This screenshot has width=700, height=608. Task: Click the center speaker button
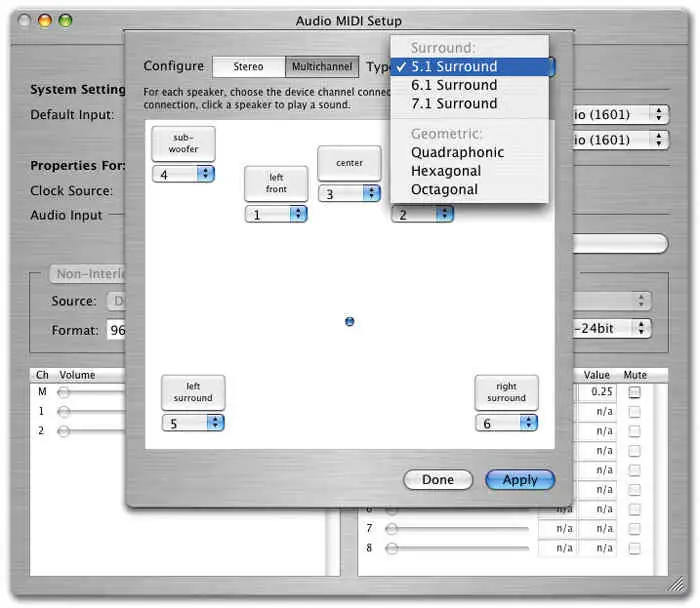(349, 163)
